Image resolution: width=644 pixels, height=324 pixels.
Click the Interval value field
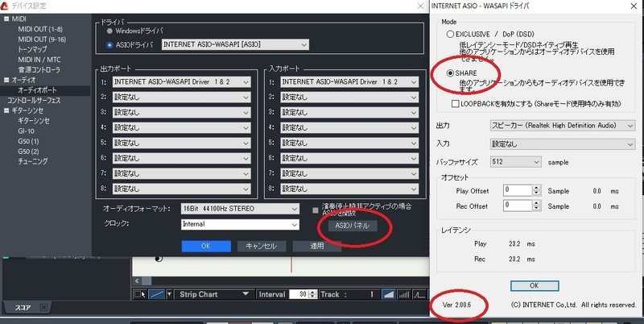point(299,294)
